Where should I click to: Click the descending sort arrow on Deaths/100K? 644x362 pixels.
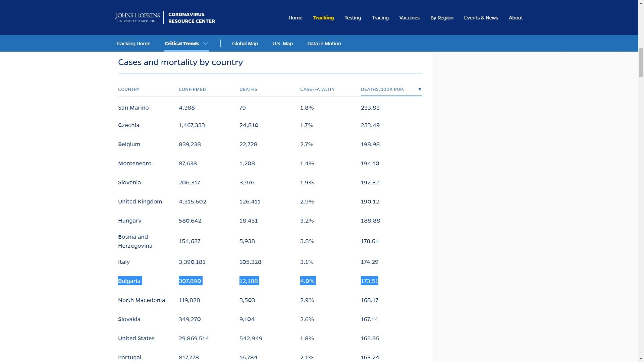[x=419, y=89]
